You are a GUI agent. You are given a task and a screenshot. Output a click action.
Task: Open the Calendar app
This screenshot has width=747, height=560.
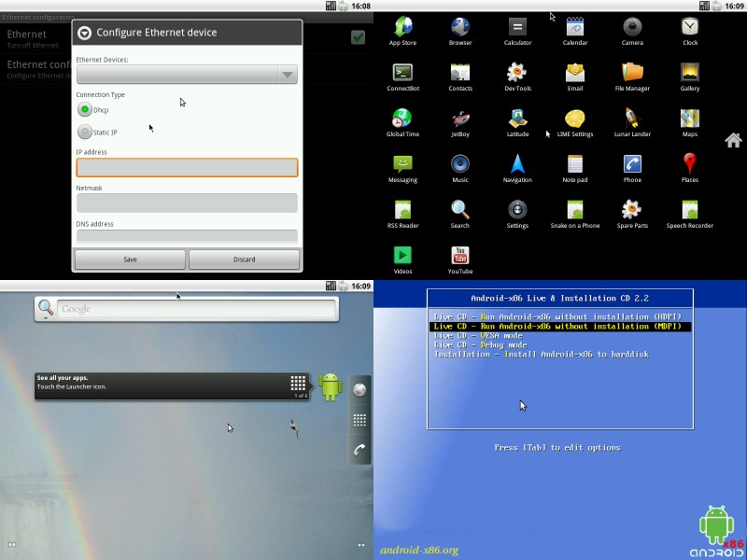pos(575,31)
